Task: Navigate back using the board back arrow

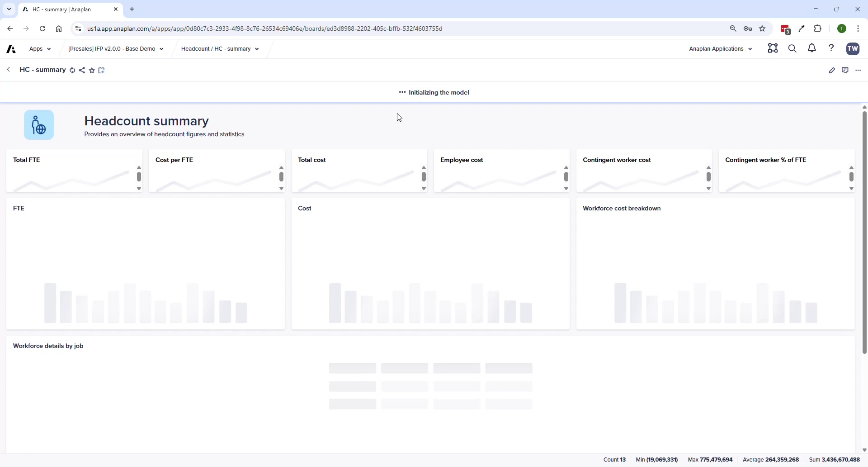Action: [8, 70]
